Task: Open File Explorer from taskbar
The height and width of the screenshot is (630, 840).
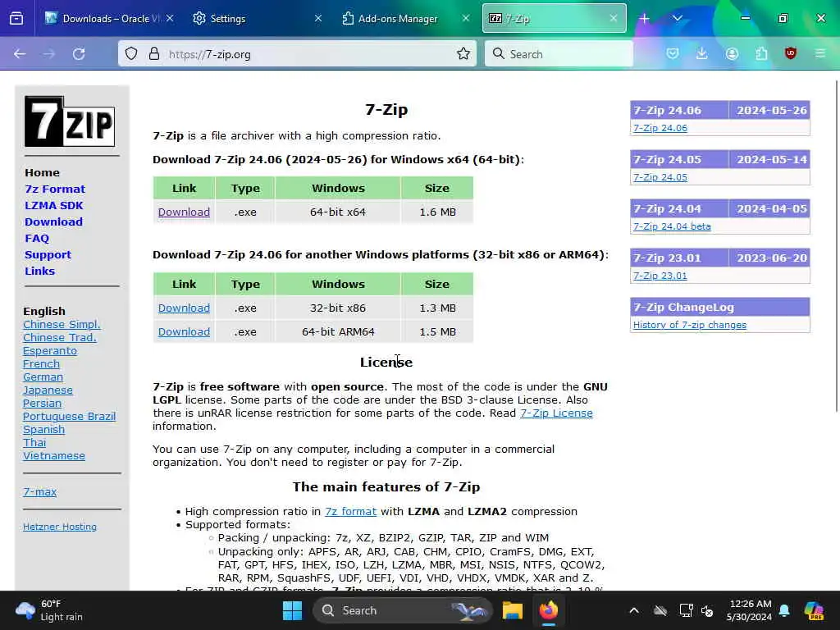Action: pos(512,610)
